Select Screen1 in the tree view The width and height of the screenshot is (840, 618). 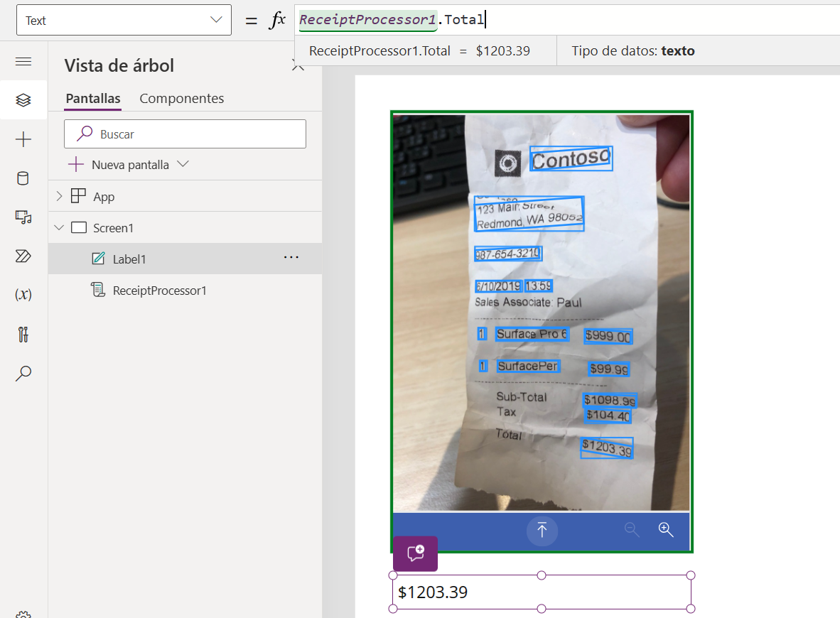pos(113,228)
